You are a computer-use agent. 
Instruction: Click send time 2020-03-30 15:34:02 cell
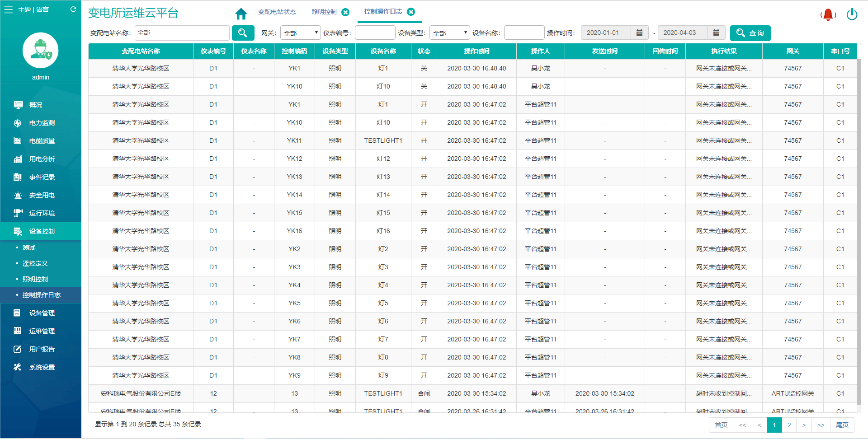pos(604,393)
